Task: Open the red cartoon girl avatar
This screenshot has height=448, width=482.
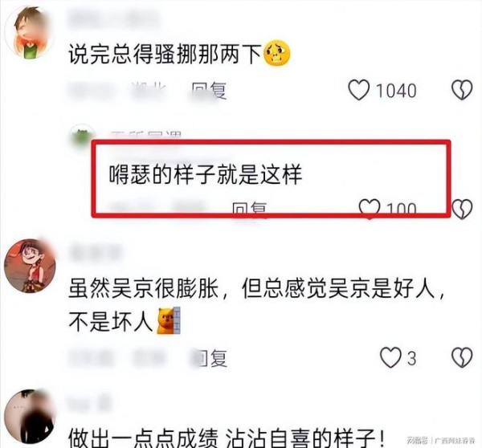Action: coord(30,266)
